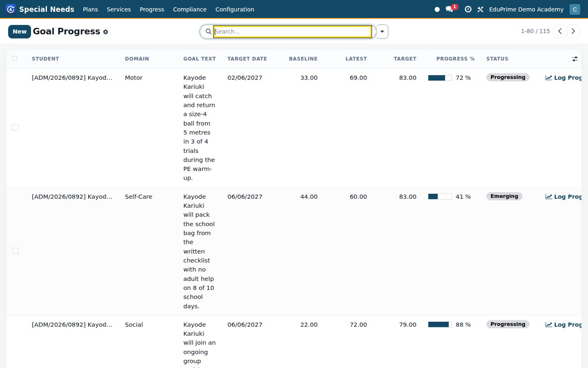588x368 pixels.
Task: Click the Progressing badge in the Motor row
Action: (508, 77)
